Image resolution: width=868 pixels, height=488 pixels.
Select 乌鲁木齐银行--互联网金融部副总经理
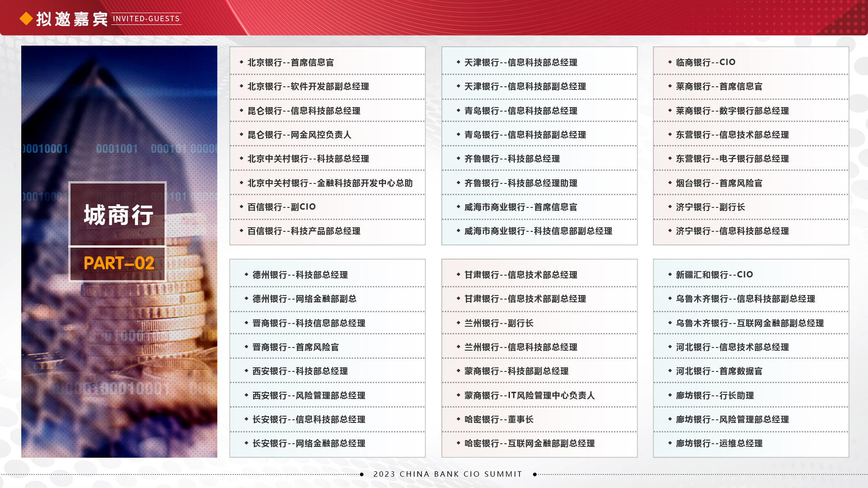click(750, 323)
